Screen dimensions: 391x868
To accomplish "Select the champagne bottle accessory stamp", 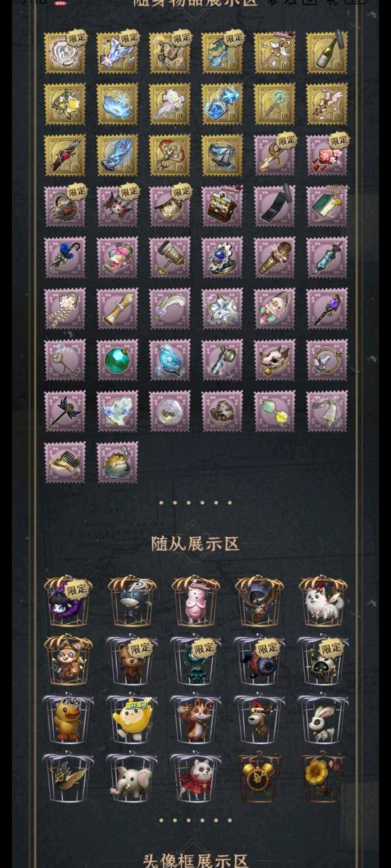I will pos(327,53).
